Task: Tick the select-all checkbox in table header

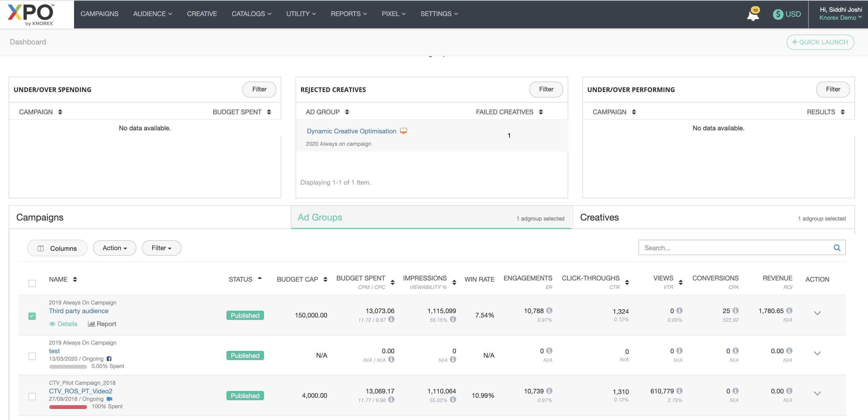Action: coord(32,283)
